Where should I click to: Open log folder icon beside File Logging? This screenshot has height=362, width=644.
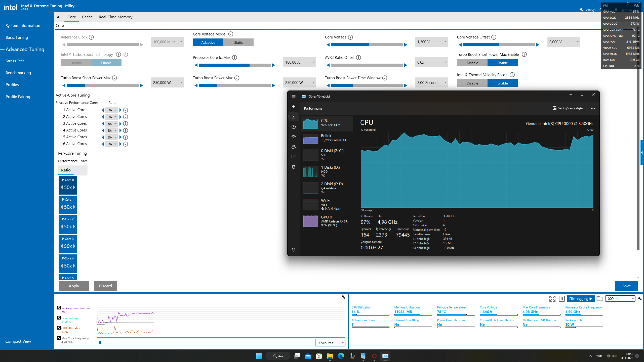(600, 299)
